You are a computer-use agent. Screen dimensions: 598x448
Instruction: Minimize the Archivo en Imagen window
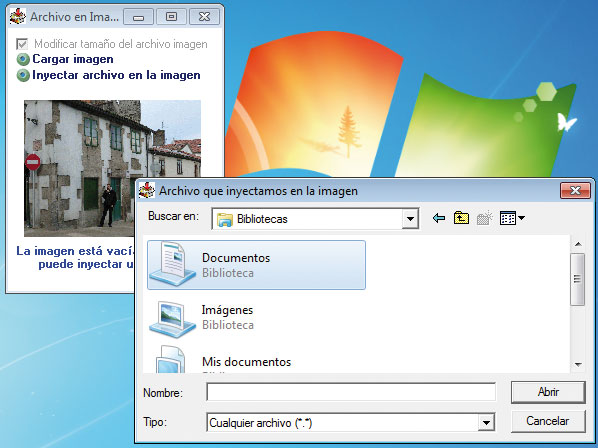138,17
